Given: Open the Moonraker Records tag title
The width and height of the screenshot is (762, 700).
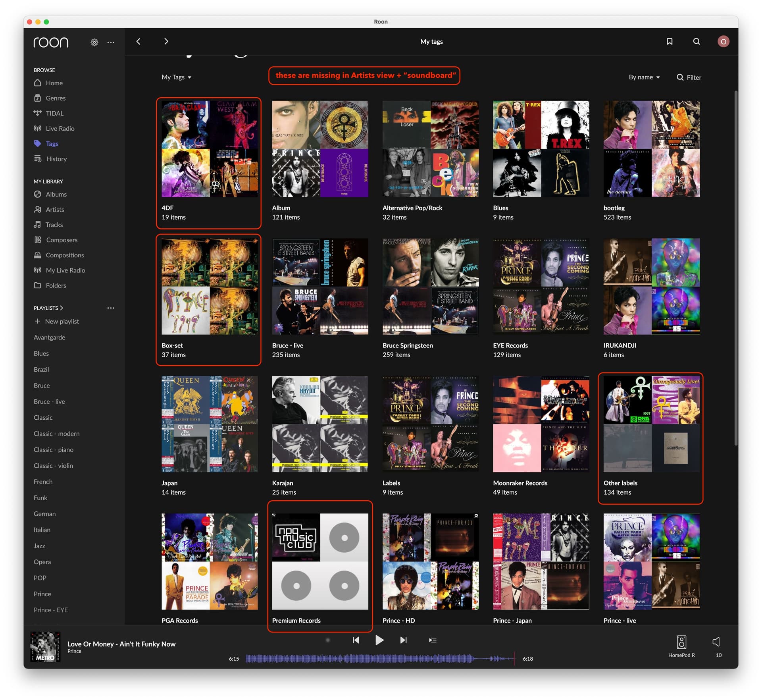Looking at the screenshot, I should pyautogui.click(x=520, y=483).
